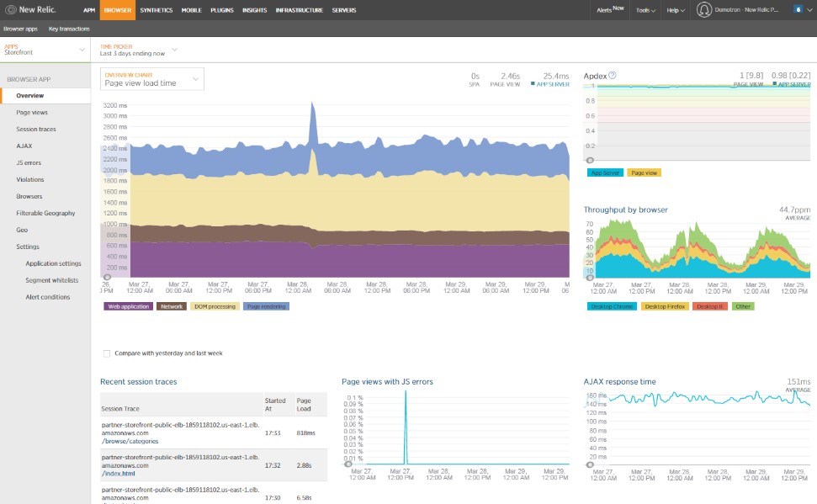Click the Recent session traces heading link

(x=139, y=381)
